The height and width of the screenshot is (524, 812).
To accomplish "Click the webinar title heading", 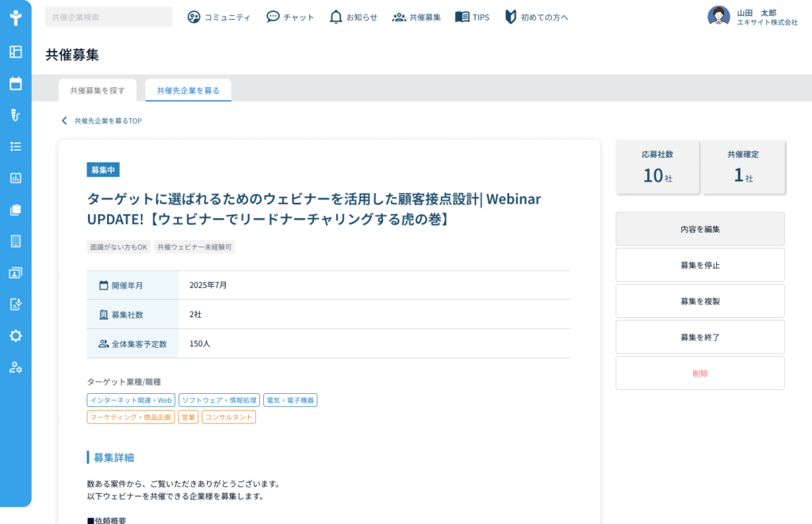I will tap(314, 208).
